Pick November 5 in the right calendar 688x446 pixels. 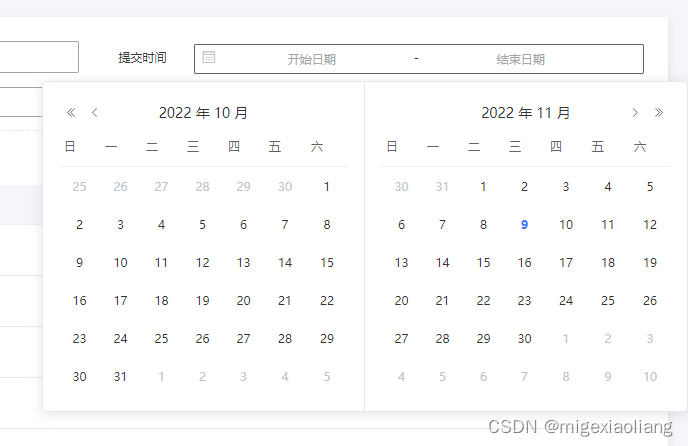650,187
